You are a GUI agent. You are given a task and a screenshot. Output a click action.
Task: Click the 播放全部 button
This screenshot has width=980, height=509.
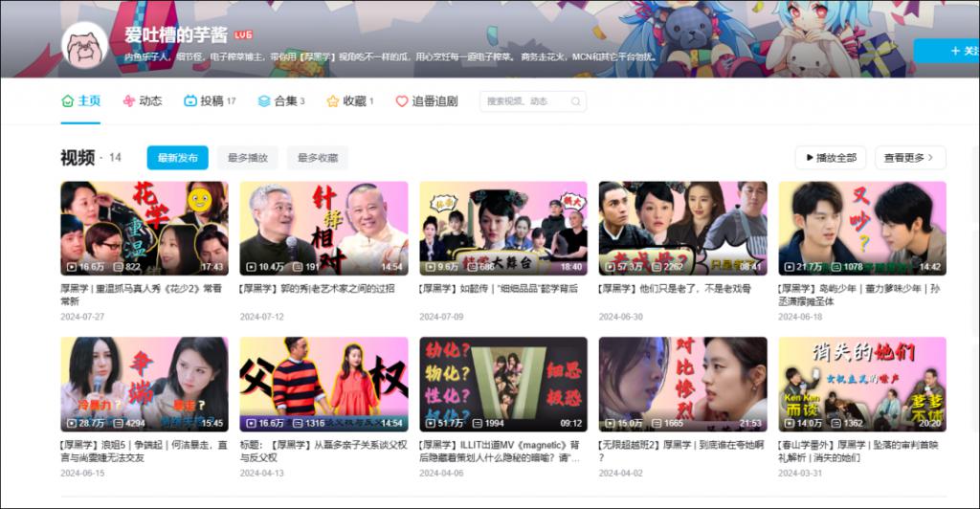831,158
